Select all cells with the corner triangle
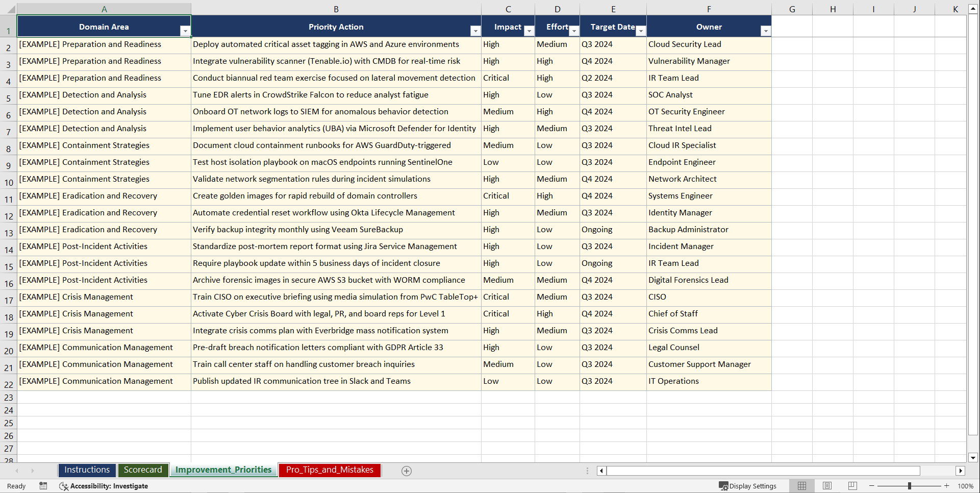Viewport: 980px width, 493px height. click(x=11, y=9)
